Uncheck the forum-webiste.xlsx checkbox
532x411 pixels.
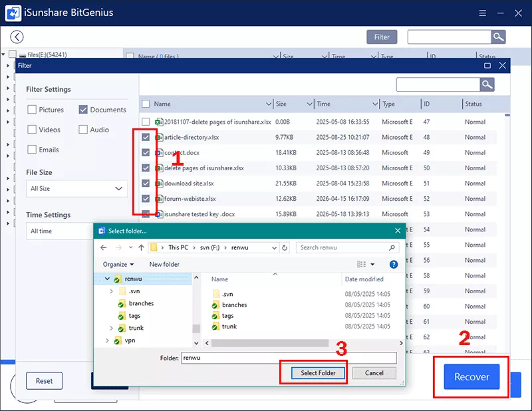[146, 199]
